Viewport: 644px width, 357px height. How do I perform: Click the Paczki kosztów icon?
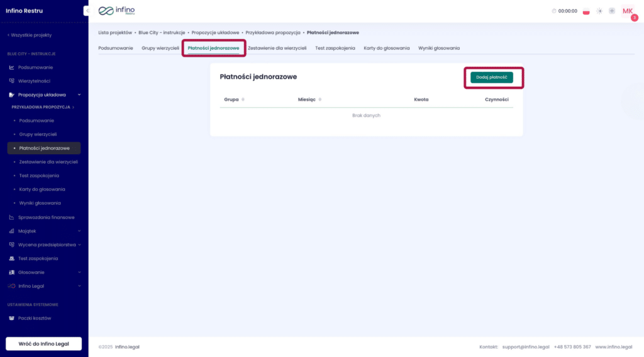pyautogui.click(x=11, y=318)
